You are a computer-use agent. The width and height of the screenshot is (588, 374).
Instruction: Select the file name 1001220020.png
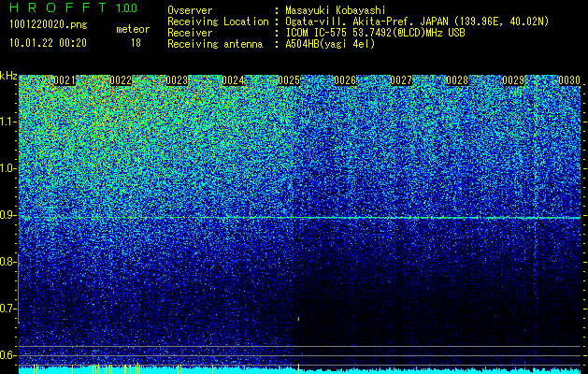pyautogui.click(x=48, y=24)
